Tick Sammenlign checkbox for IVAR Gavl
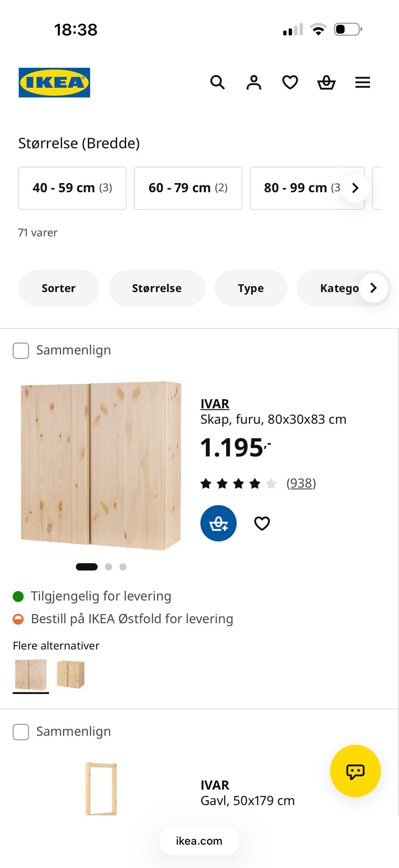 click(21, 732)
